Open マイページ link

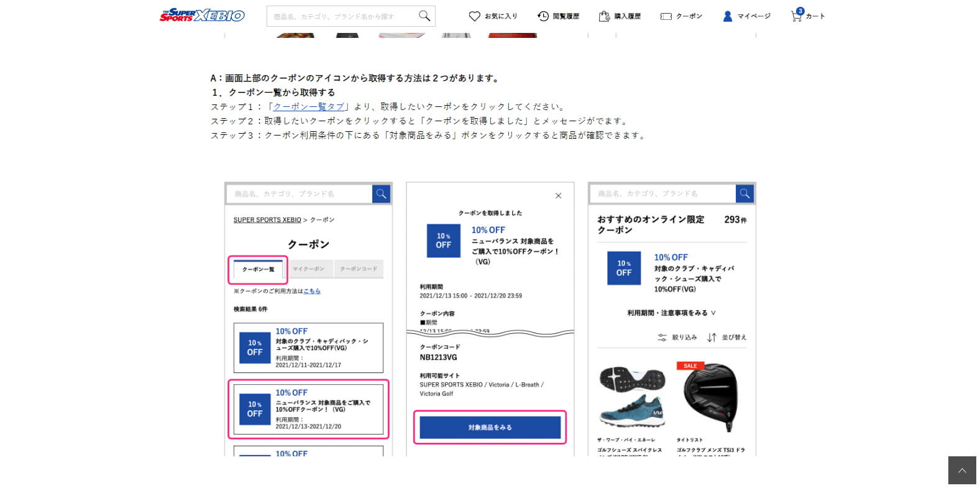pyautogui.click(x=754, y=16)
